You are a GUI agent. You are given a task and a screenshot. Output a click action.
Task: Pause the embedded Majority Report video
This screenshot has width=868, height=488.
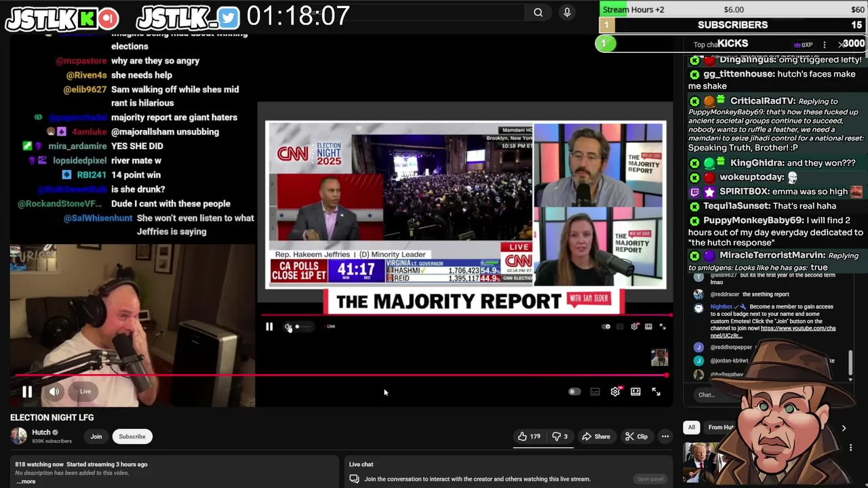point(269,327)
